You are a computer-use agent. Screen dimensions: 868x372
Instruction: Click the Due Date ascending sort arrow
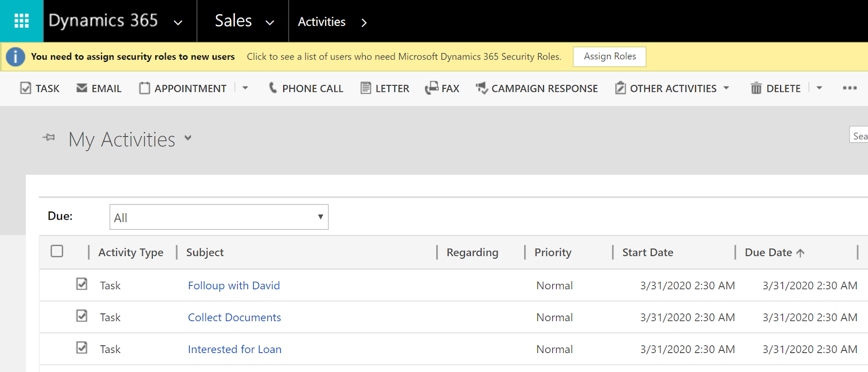pos(800,253)
